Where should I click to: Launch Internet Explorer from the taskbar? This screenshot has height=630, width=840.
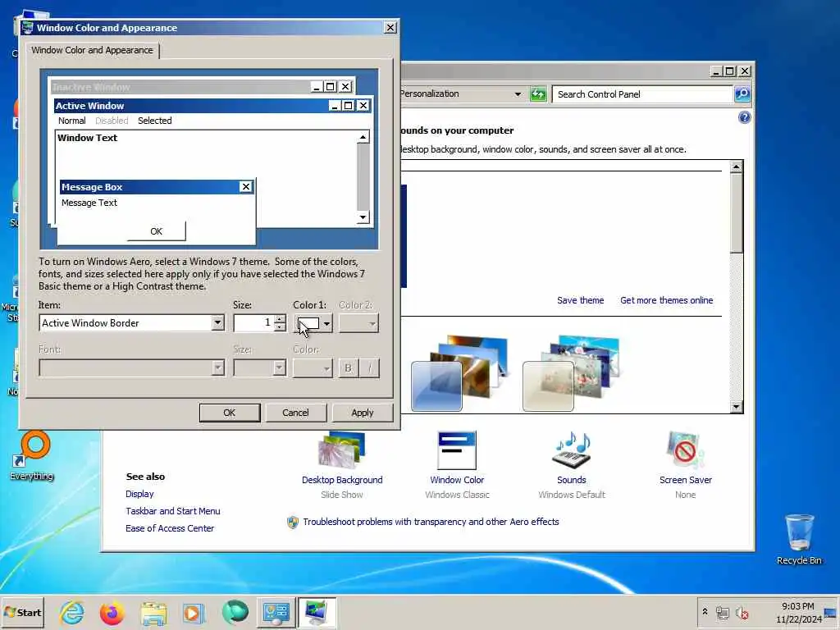(72, 612)
